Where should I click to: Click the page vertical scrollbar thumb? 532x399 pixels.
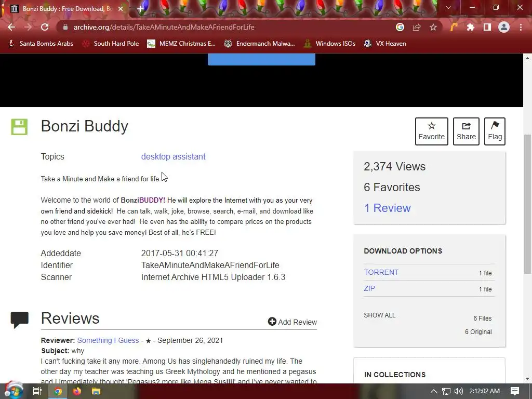click(527, 204)
